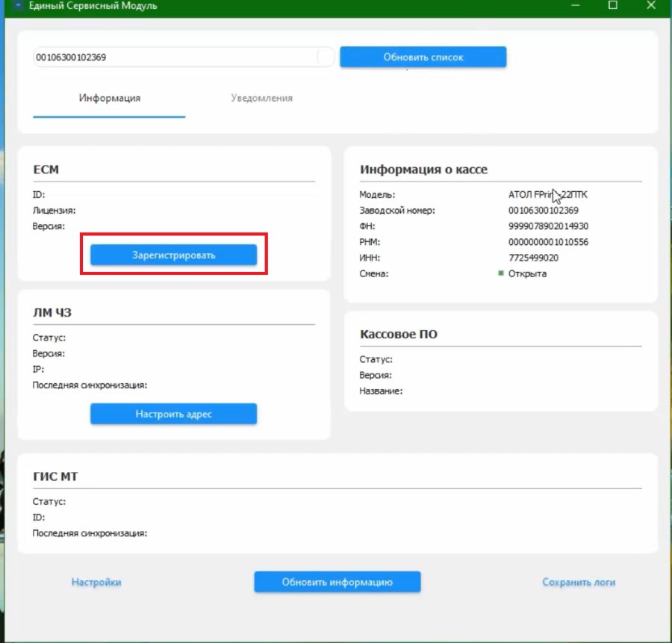Expand the device list dropdown arrow
The height and width of the screenshot is (643, 672).
(x=326, y=57)
